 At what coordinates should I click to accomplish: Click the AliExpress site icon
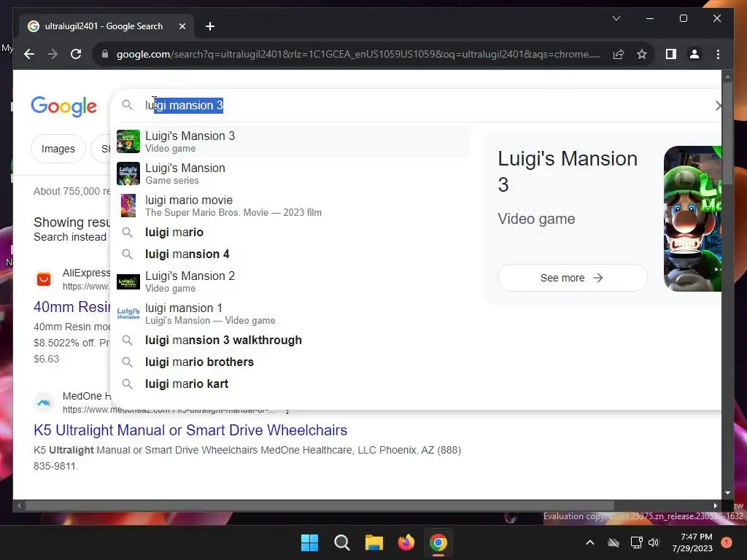[x=44, y=279]
